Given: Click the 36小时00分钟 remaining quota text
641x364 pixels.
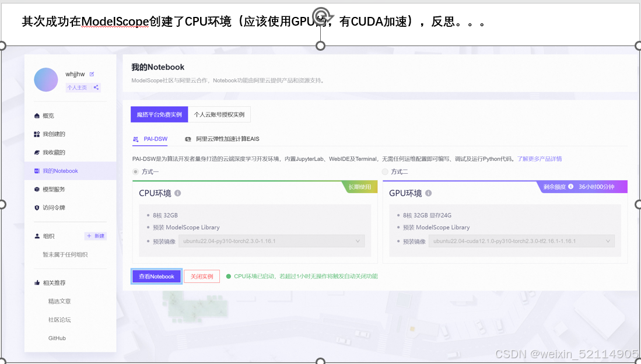Looking at the screenshot, I should [x=597, y=187].
